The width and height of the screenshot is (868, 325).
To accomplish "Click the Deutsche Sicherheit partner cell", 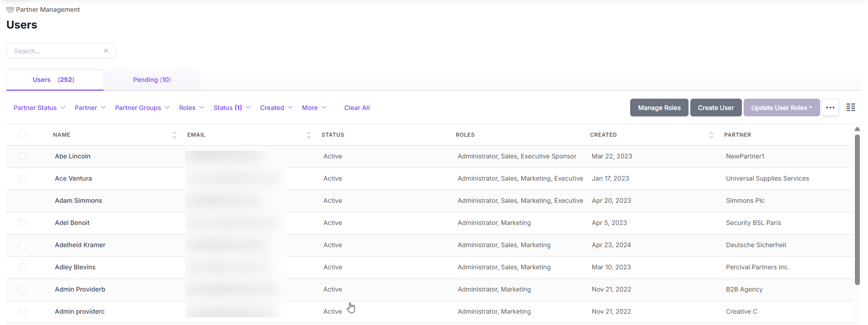I will coord(756,245).
